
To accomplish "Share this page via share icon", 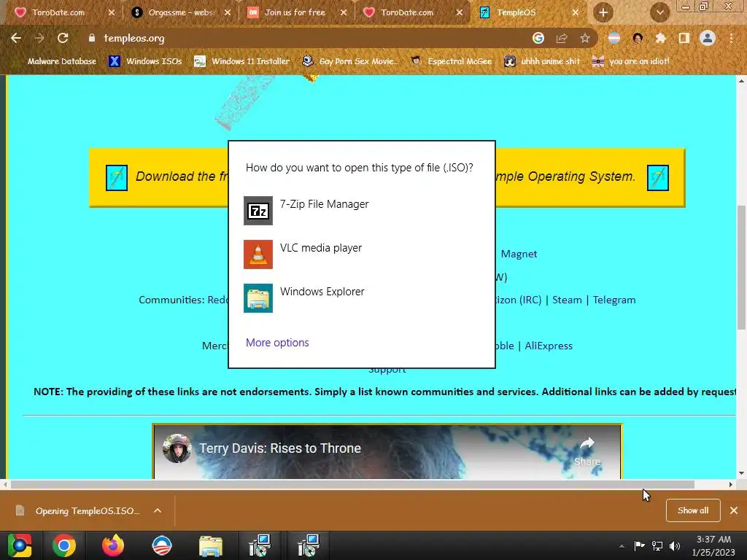I will coord(562,38).
